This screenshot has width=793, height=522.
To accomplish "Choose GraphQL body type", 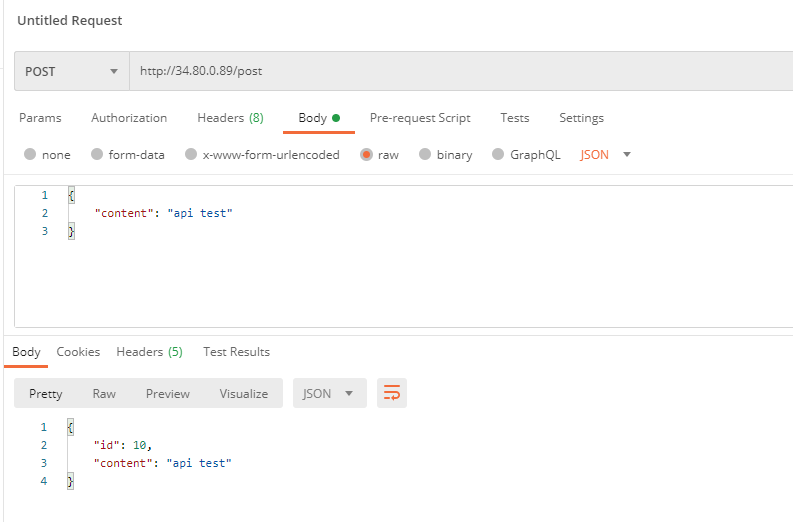I will (499, 155).
